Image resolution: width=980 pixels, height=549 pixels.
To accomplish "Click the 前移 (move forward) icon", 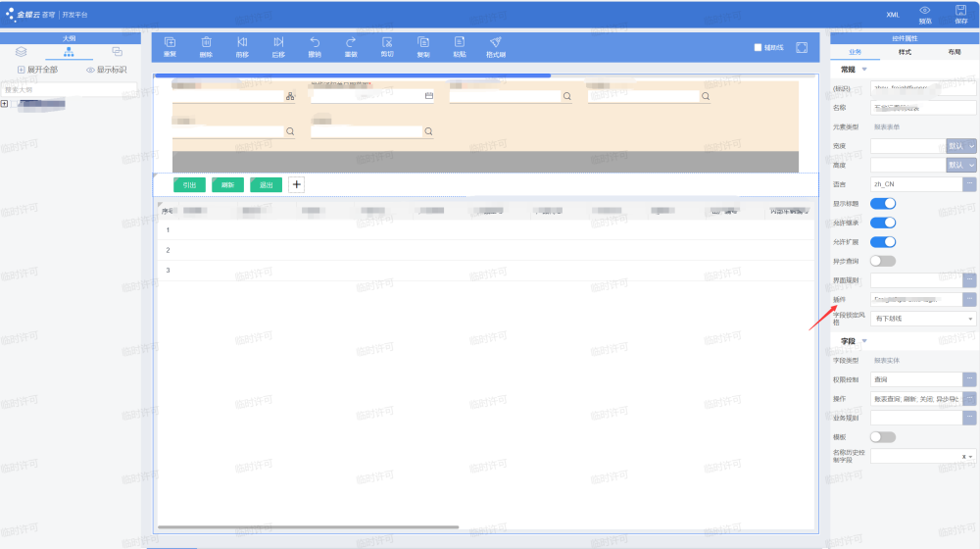I will [242, 42].
